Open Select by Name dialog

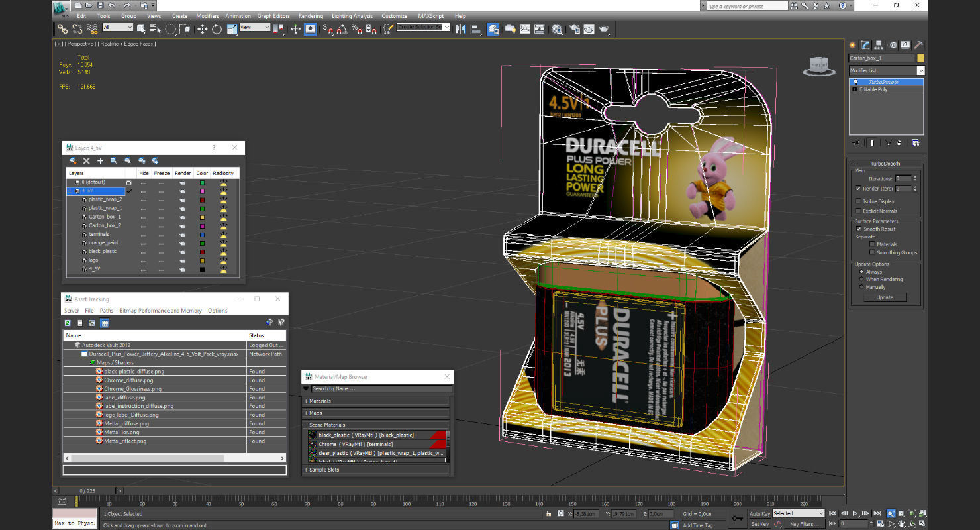coord(155,28)
